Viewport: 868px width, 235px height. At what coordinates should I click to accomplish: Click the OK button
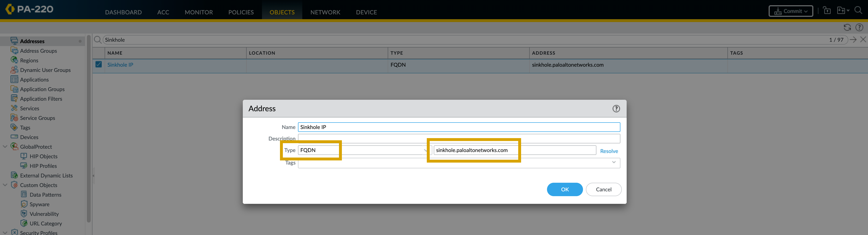(565, 189)
